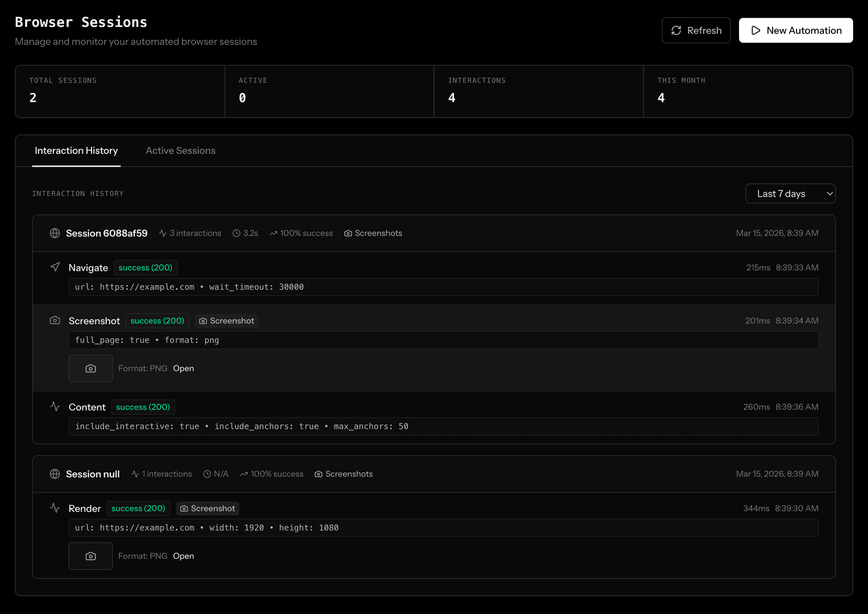Click the globe icon for Session 6088af59
Screen dimensions: 868x614
pyautogui.click(x=55, y=233)
